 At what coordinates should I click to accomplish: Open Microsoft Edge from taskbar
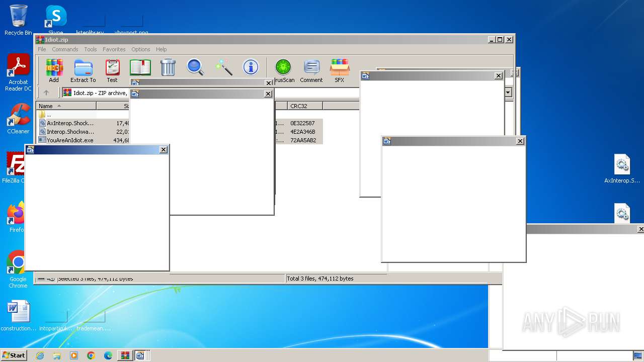(x=108, y=355)
